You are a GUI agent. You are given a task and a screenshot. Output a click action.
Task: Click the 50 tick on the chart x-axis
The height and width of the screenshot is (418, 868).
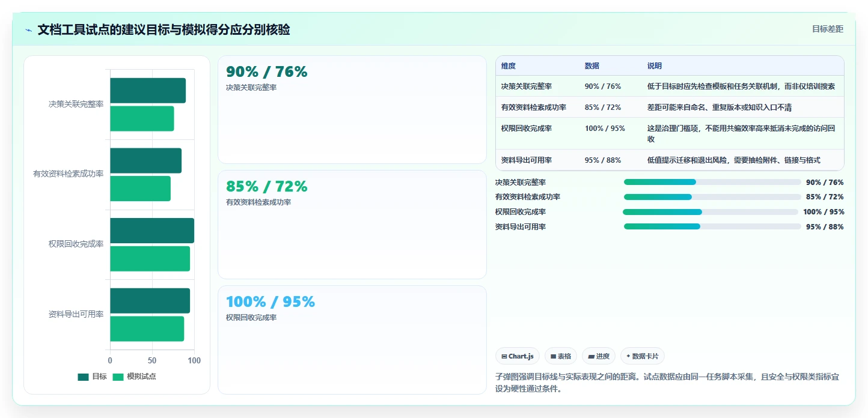152,360
